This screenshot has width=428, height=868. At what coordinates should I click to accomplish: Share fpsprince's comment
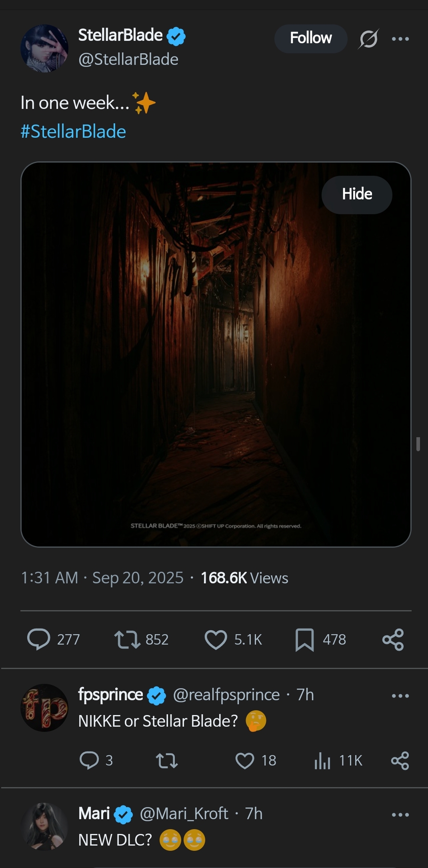pyautogui.click(x=400, y=760)
